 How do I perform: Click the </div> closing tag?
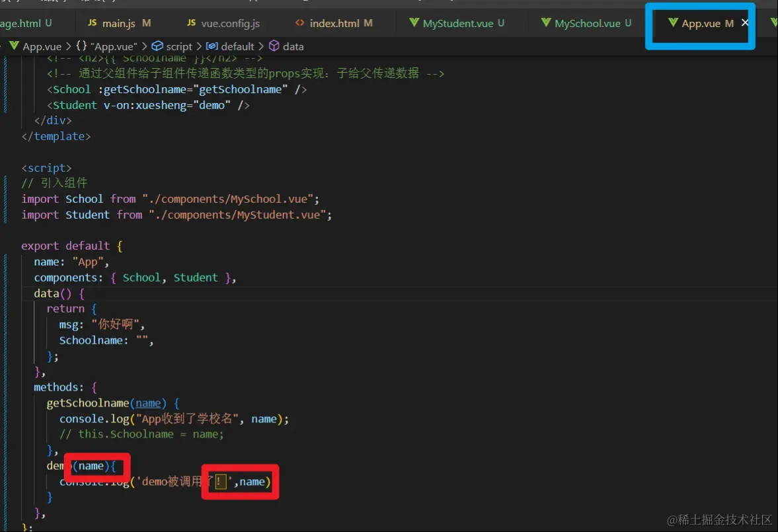(x=53, y=120)
